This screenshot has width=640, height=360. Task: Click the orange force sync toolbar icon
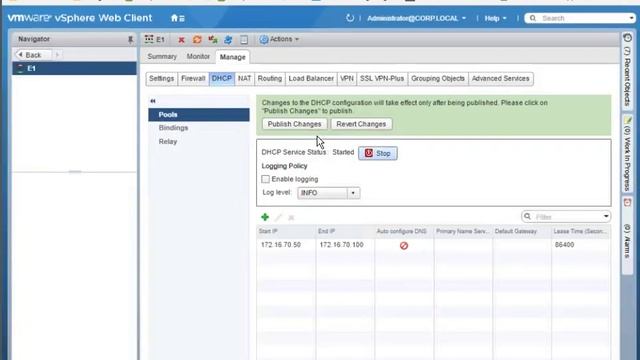click(197, 39)
